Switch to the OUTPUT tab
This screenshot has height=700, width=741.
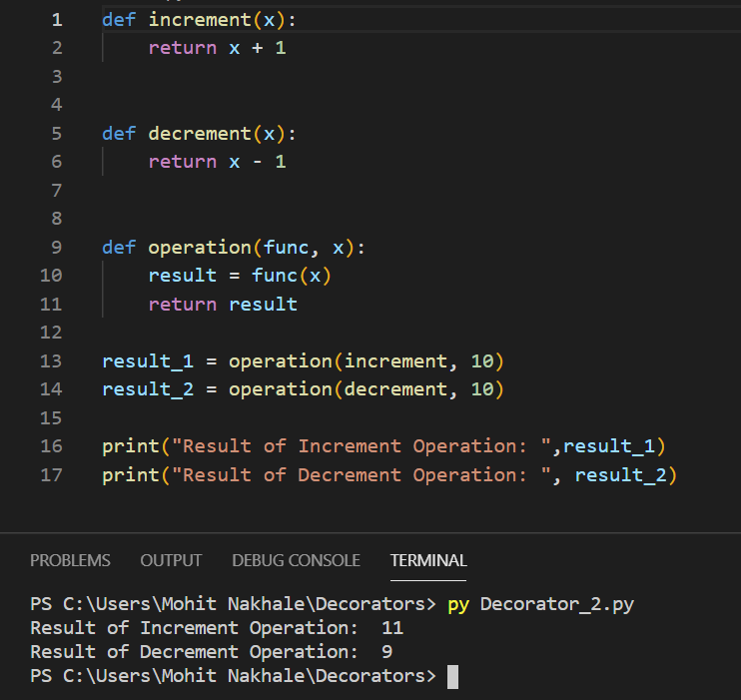pyautogui.click(x=171, y=560)
